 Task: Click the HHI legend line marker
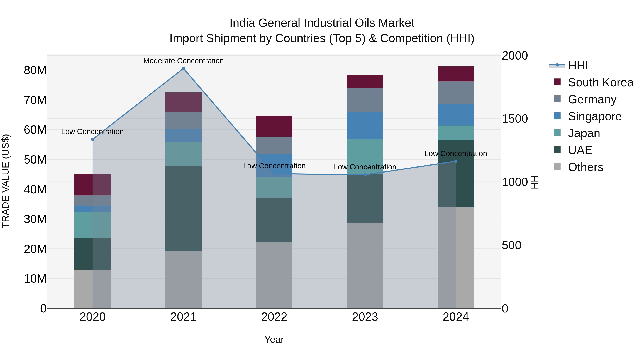click(557, 65)
